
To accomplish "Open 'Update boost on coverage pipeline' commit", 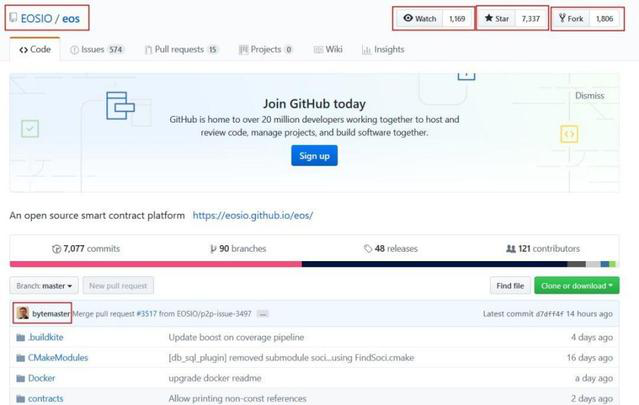I will (236, 337).
